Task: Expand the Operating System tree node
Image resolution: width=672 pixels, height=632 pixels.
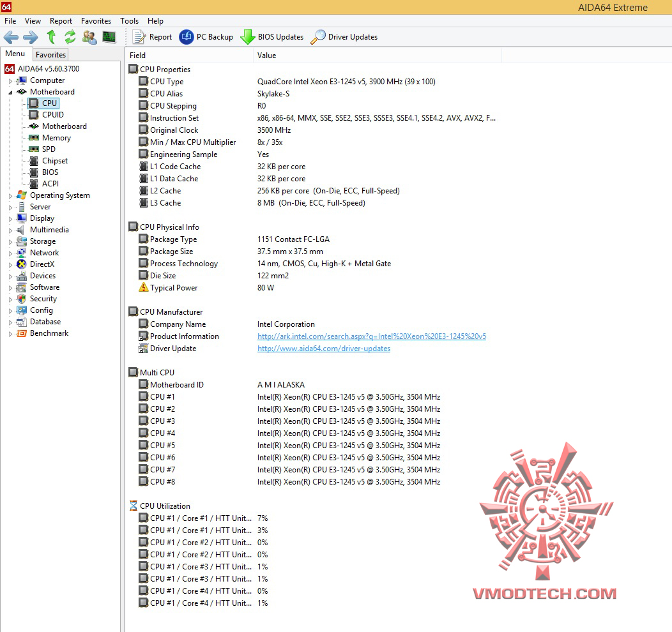Action: click(x=10, y=196)
